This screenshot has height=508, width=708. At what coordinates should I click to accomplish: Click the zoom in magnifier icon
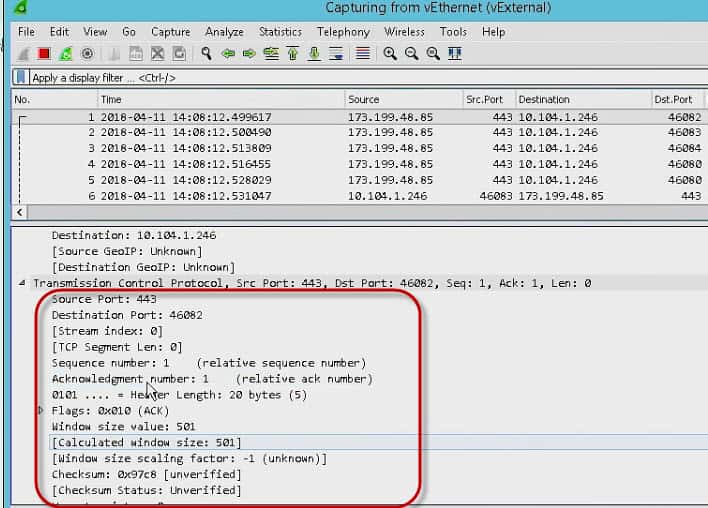click(390, 54)
